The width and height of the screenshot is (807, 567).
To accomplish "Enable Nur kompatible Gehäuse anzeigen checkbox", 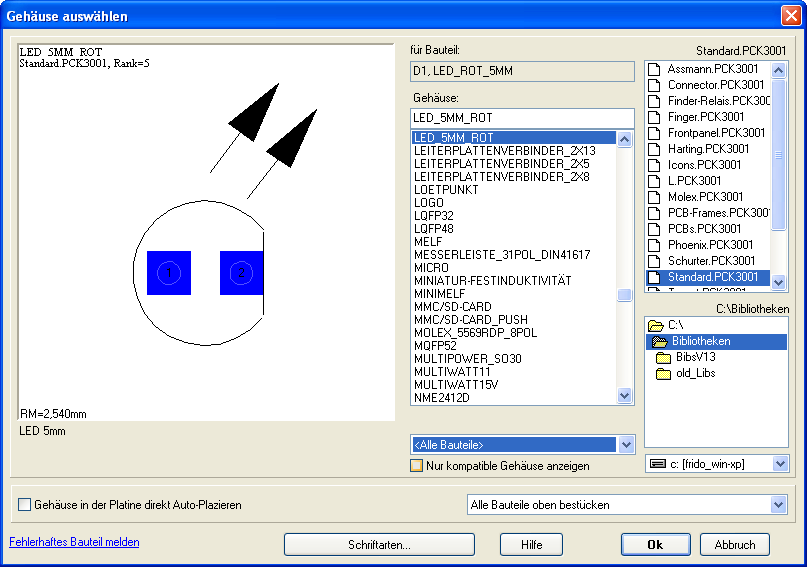I will 417,466.
